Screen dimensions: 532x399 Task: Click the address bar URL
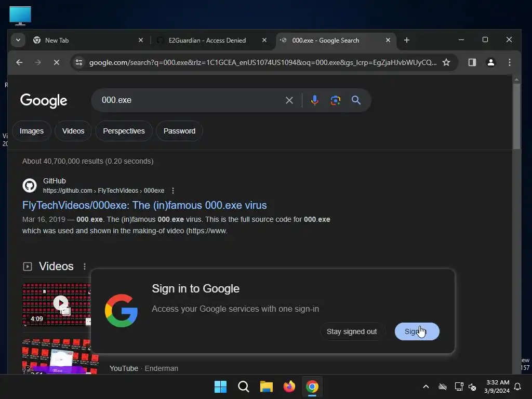[x=262, y=62]
